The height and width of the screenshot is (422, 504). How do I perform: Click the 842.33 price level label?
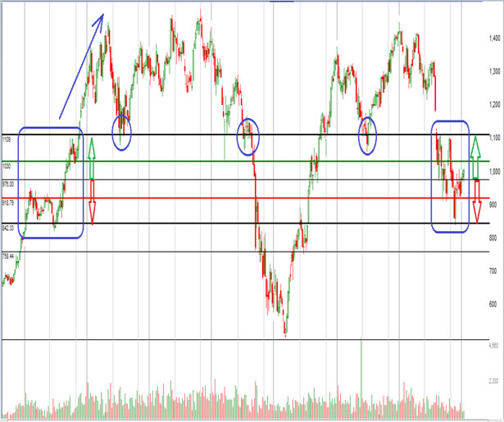click(x=10, y=228)
